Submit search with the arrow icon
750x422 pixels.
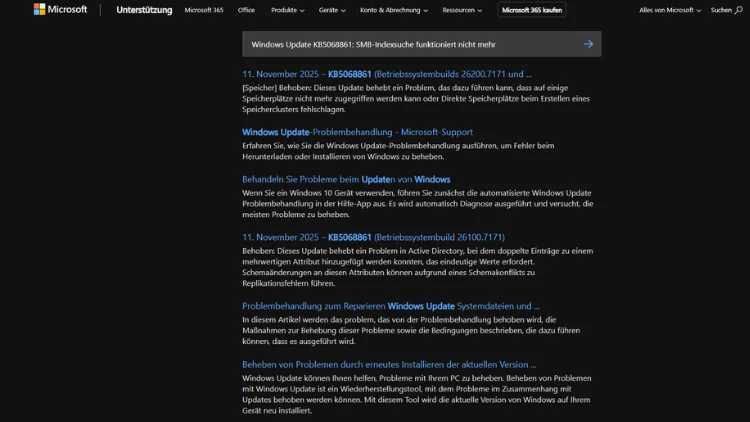coord(588,44)
